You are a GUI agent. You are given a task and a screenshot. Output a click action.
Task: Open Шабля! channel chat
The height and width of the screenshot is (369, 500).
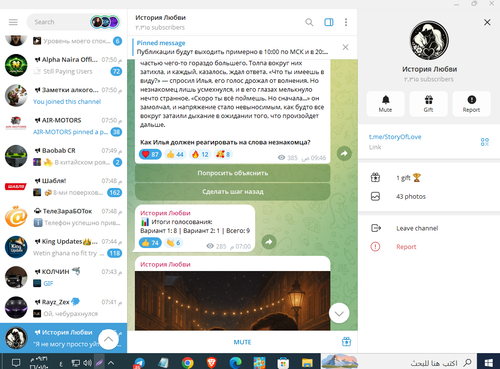pos(63,187)
